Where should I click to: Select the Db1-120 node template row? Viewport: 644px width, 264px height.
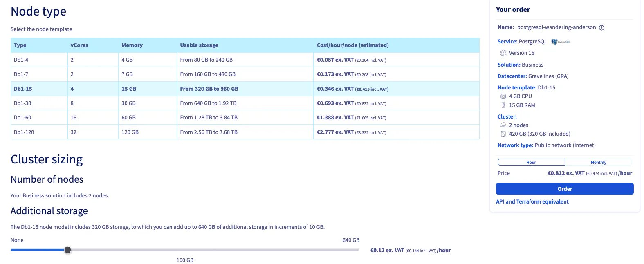(245, 132)
